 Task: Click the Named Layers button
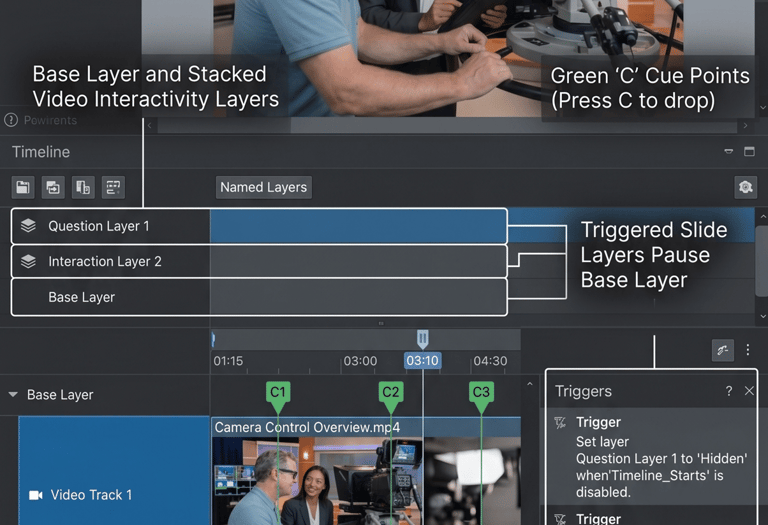[264, 187]
